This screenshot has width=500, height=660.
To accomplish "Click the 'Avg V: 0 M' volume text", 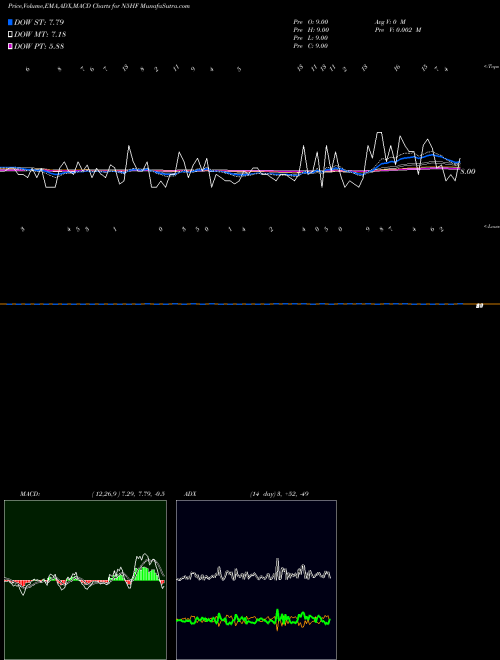I will pyautogui.click(x=390, y=22).
